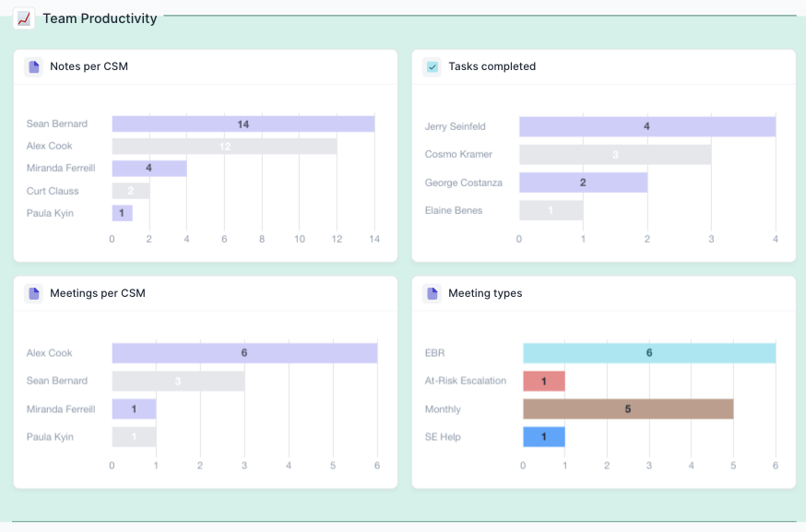The height and width of the screenshot is (532, 806).
Task: Click Elaine Benes's tasks completed bar
Action: 551,211
